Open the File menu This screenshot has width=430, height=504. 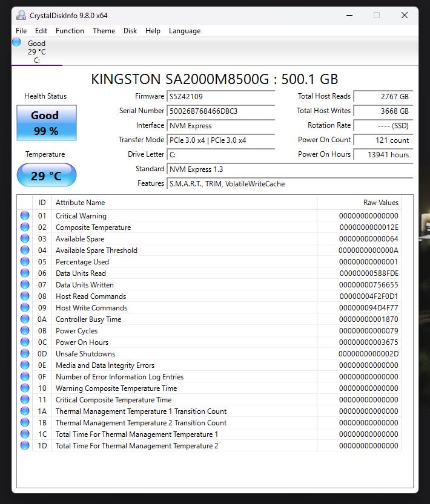pos(21,30)
